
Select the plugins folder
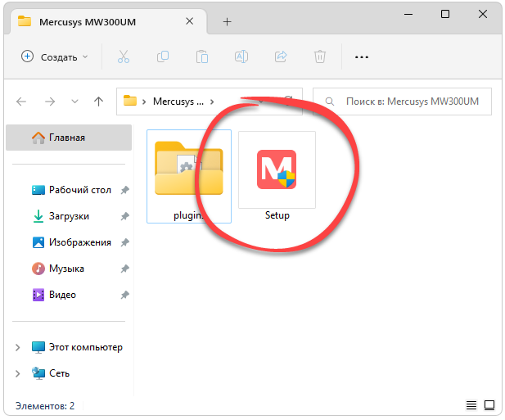(x=189, y=177)
